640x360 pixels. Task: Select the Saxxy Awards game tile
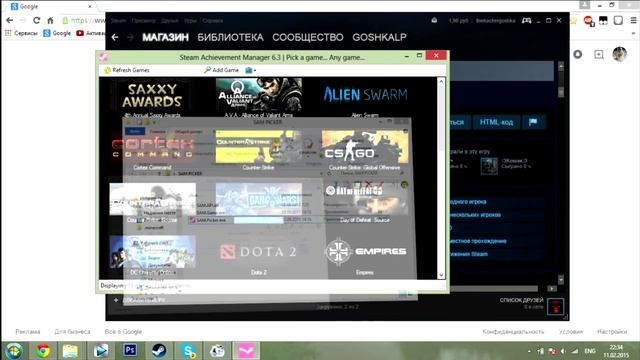coord(152,97)
